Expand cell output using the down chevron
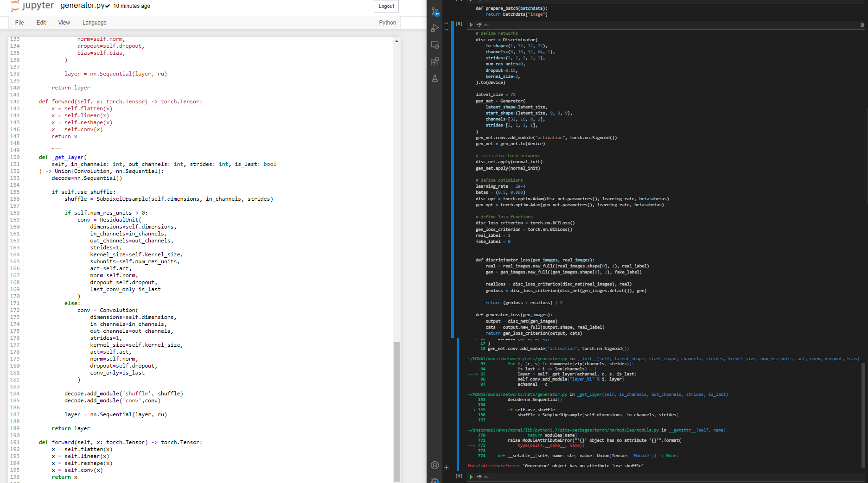 pyautogui.click(x=446, y=29)
